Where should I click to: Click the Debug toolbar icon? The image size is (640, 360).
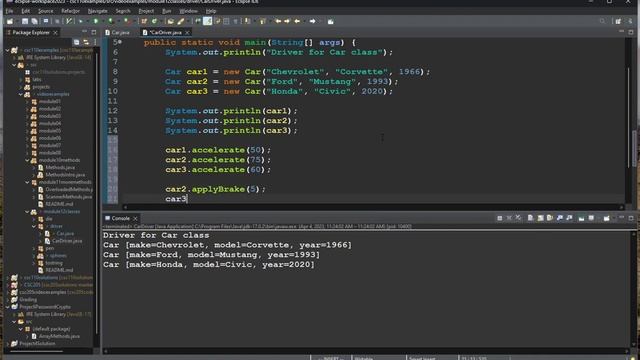(81, 21)
